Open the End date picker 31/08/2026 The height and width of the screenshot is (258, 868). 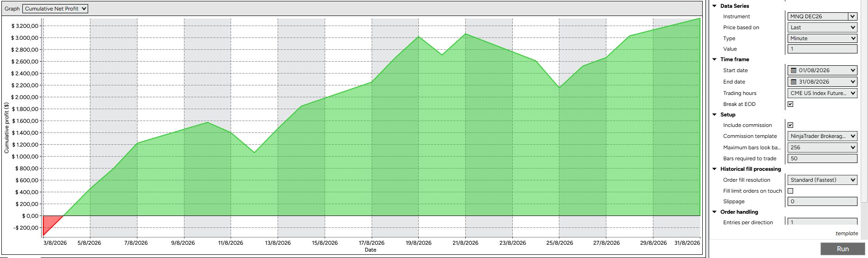(822, 82)
